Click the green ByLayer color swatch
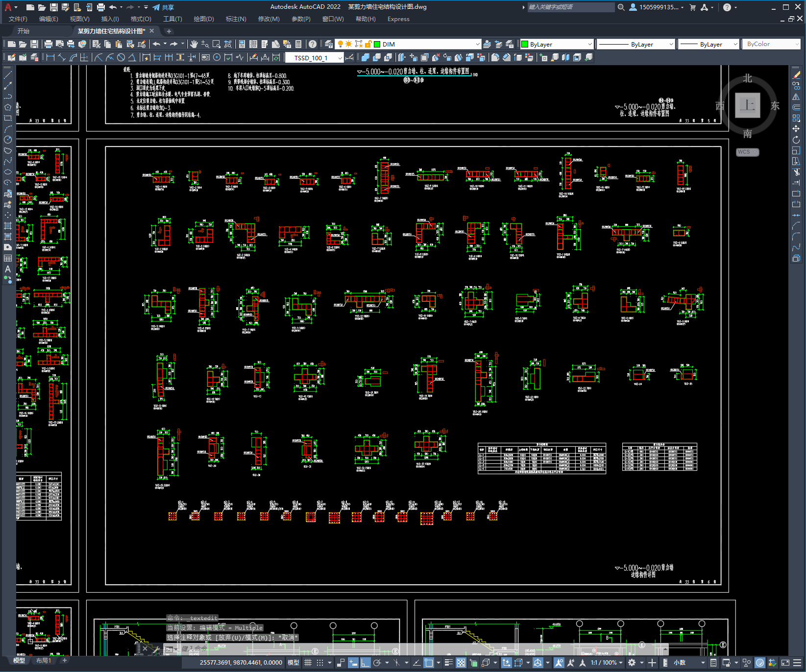The height and width of the screenshot is (672, 806). coord(525,44)
